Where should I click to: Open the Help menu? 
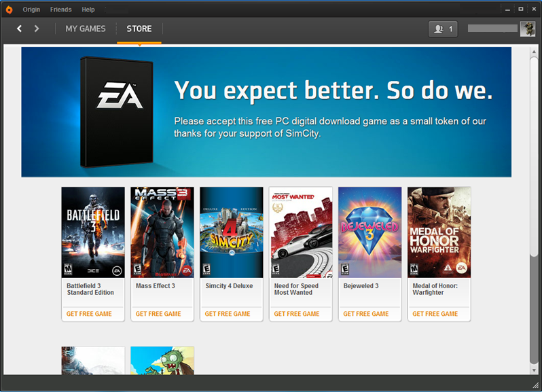coord(88,10)
